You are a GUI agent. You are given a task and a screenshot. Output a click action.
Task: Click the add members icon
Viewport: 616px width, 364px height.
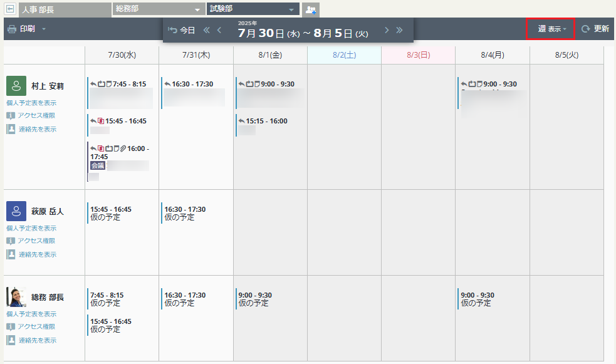[x=311, y=10]
